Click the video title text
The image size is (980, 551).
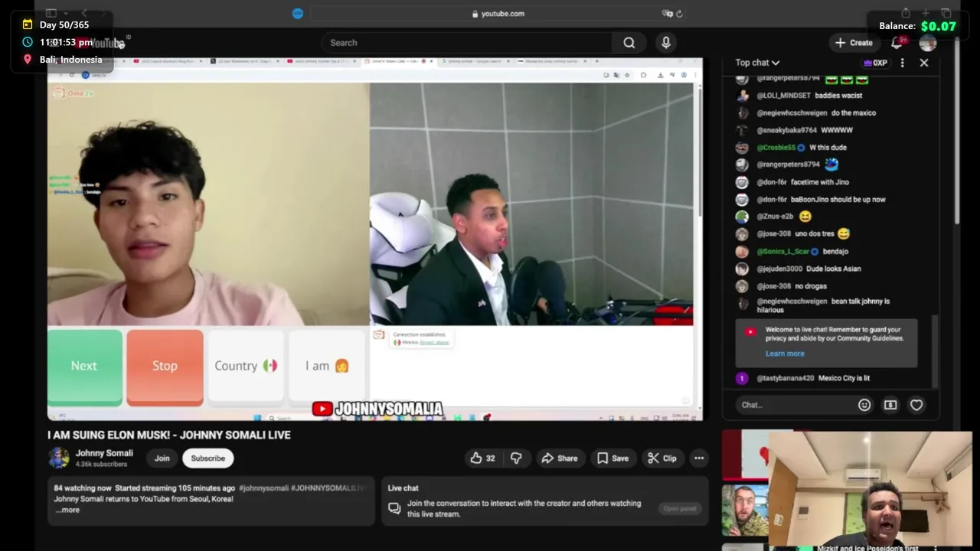point(169,435)
